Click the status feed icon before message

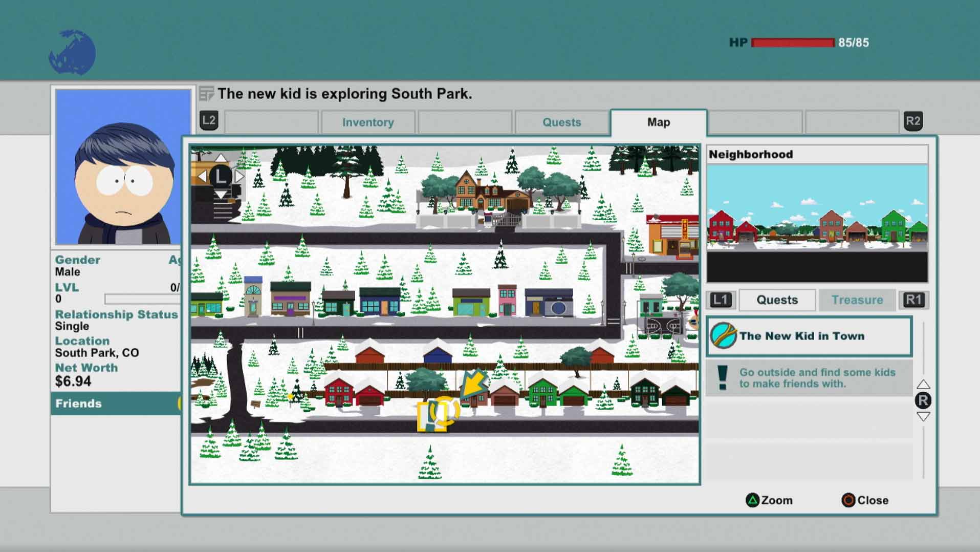pyautogui.click(x=206, y=94)
